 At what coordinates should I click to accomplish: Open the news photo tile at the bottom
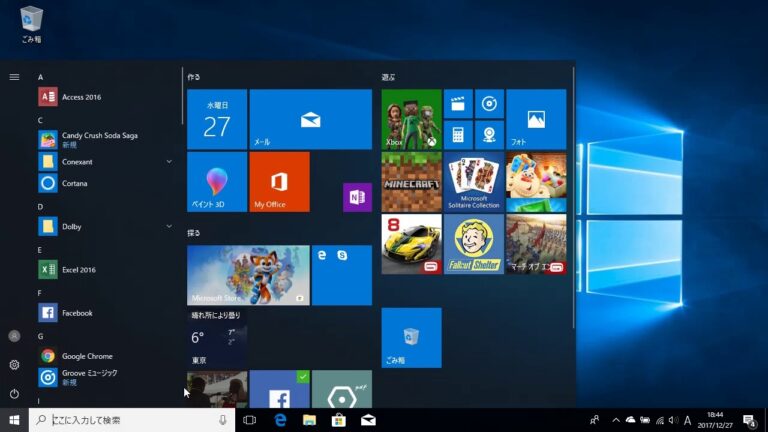217,389
